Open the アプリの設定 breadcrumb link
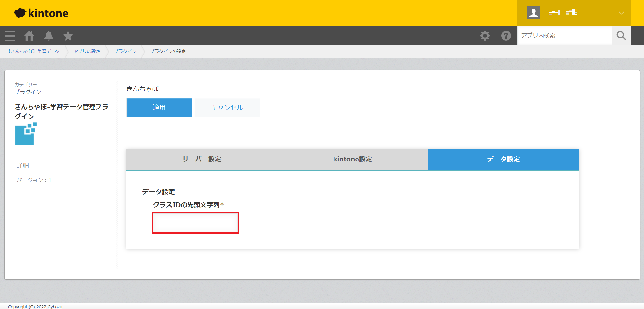Screen dimensions: 644x309 point(87,51)
